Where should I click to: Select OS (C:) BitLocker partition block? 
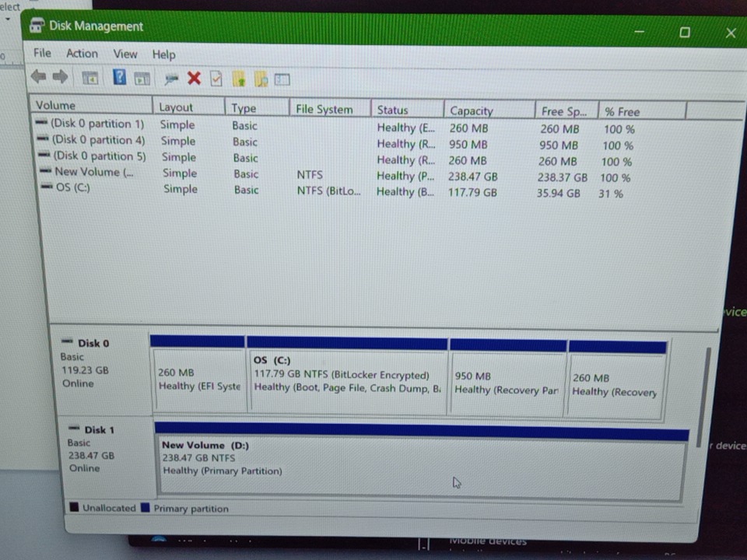pyautogui.click(x=348, y=376)
